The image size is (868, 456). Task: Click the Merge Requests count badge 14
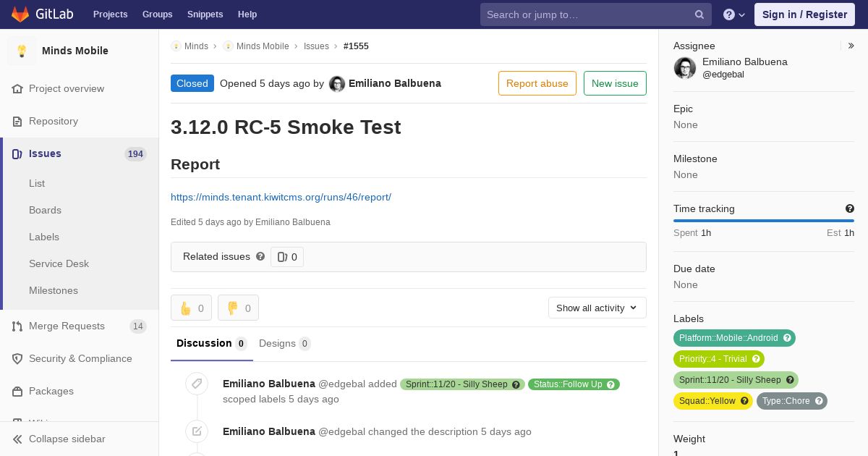point(137,326)
